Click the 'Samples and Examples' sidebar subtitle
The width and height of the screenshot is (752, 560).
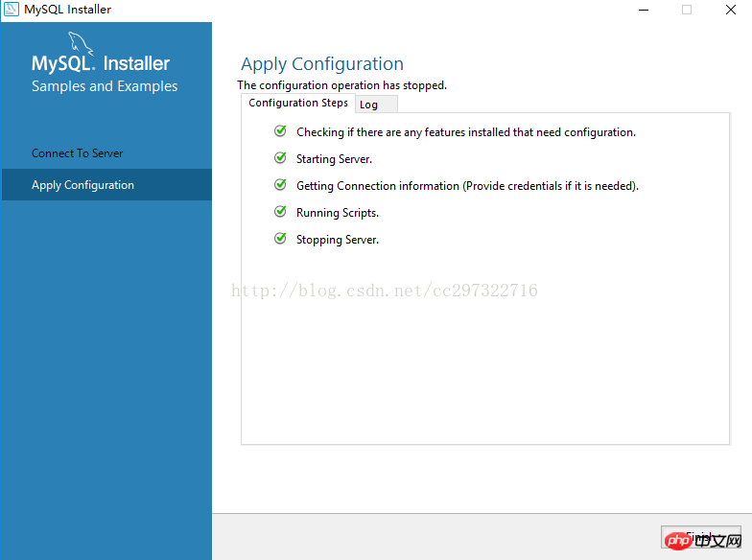tap(105, 86)
